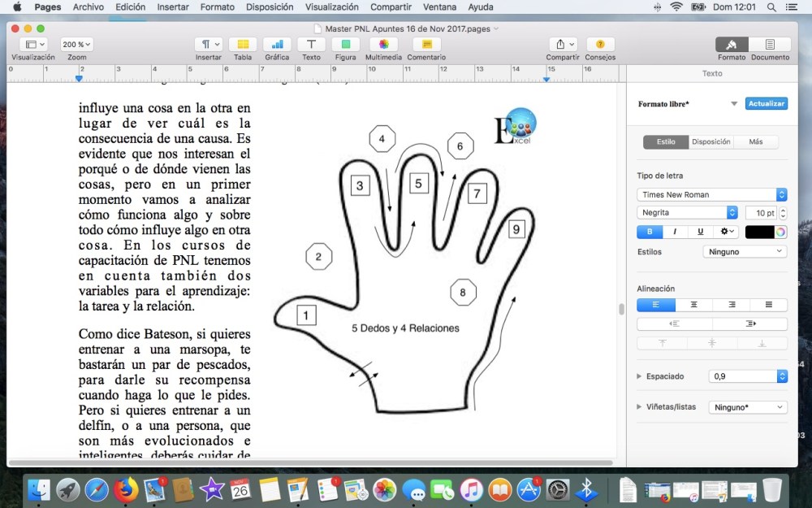Insert a text box with Texto
The height and width of the screenshot is (508, 812).
pyautogui.click(x=311, y=45)
